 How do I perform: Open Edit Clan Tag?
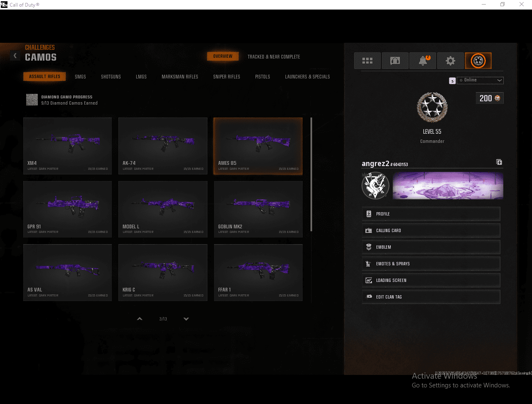431,297
